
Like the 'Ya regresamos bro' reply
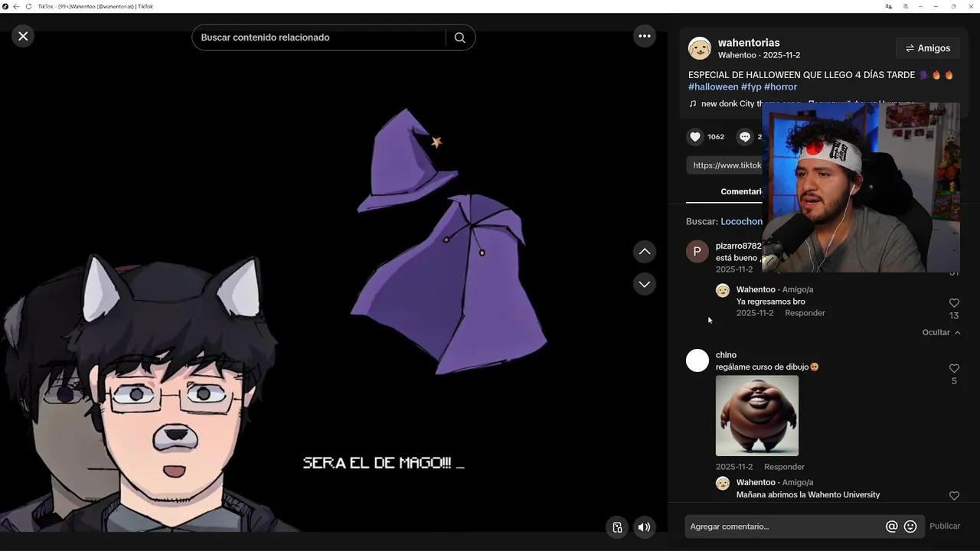954,303
